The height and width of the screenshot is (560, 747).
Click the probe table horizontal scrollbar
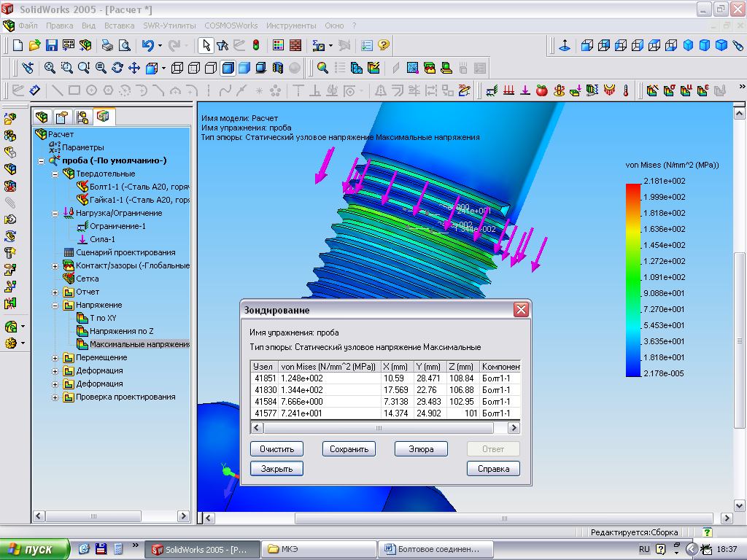(x=385, y=427)
